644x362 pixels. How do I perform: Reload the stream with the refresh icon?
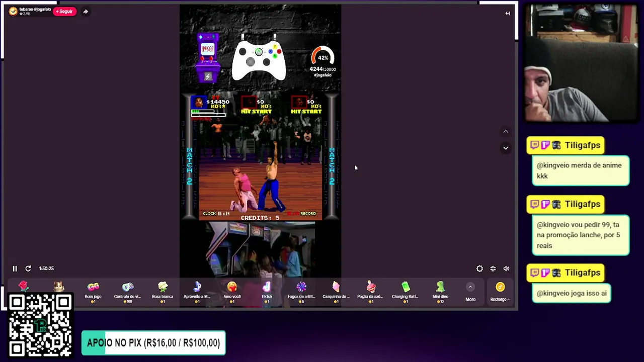(x=28, y=268)
